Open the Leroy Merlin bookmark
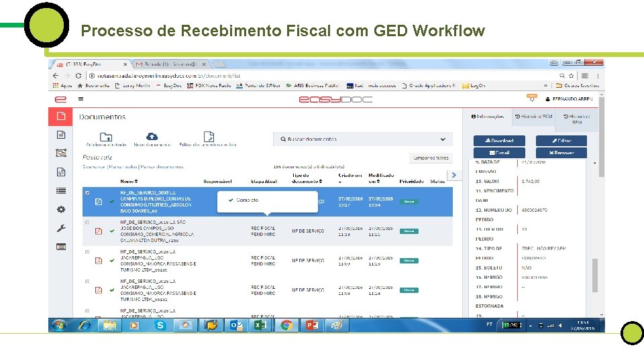Screen dimensions: 644x362 [132, 85]
